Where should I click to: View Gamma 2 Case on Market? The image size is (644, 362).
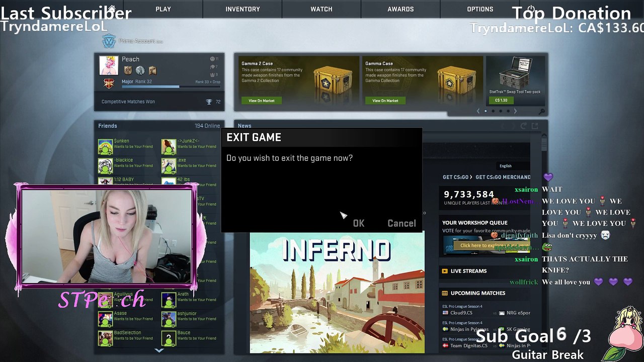[x=262, y=101]
